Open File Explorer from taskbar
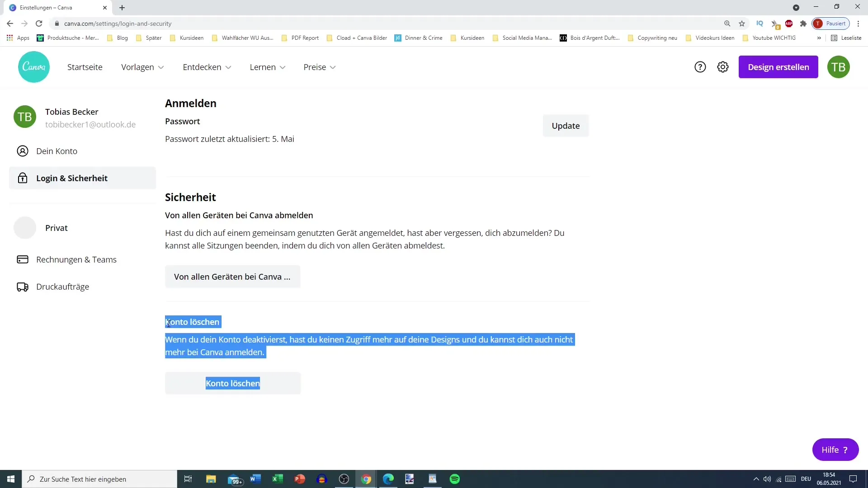 coord(211,479)
